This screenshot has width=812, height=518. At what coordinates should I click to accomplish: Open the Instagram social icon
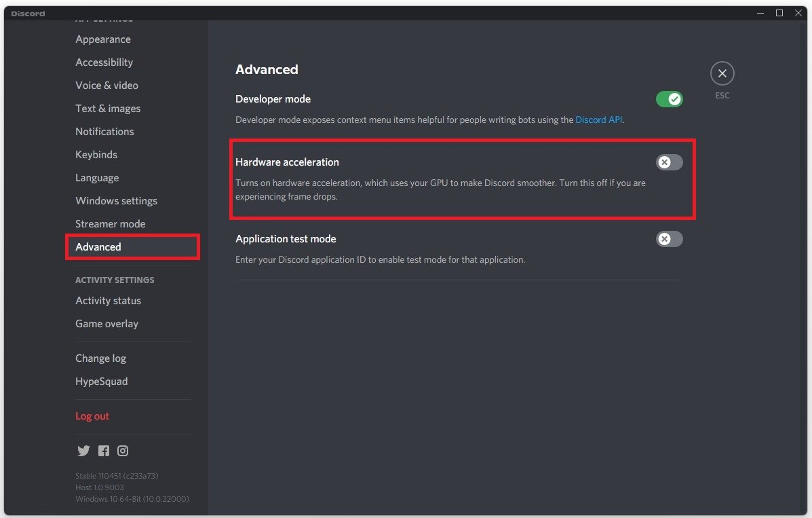(x=123, y=451)
